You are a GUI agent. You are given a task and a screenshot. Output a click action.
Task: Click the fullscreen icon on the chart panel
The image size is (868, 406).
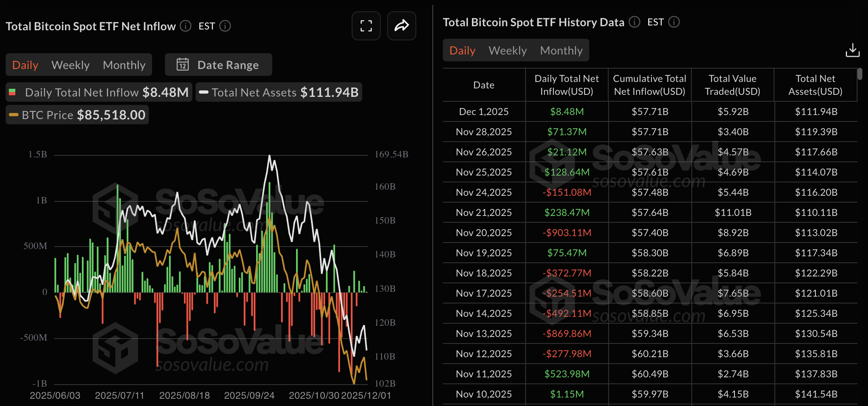366,26
